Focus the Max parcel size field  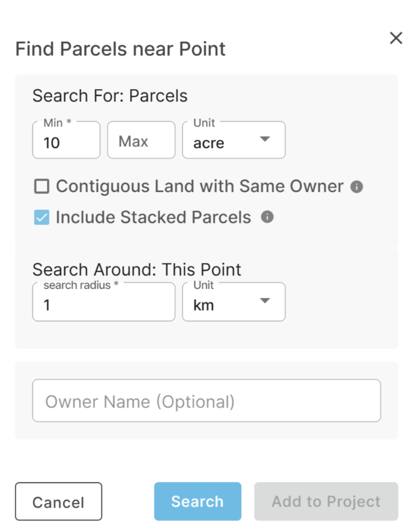[x=141, y=140]
